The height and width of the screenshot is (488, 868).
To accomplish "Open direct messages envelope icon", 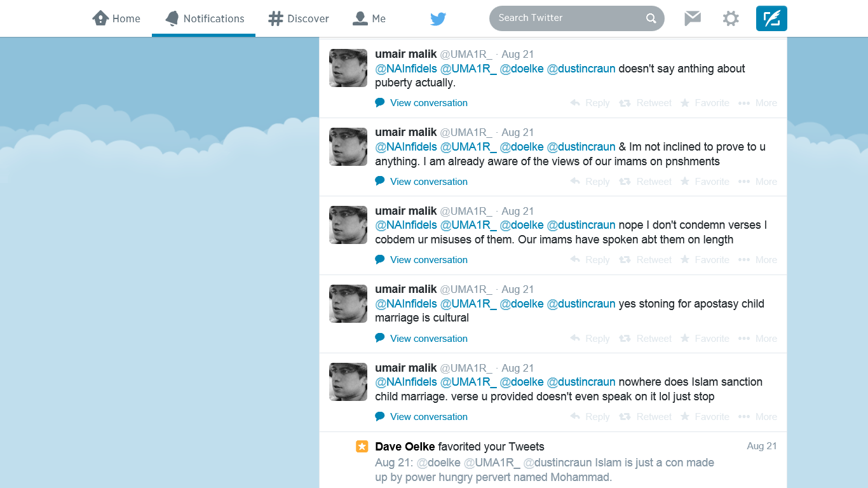I will pos(693,18).
